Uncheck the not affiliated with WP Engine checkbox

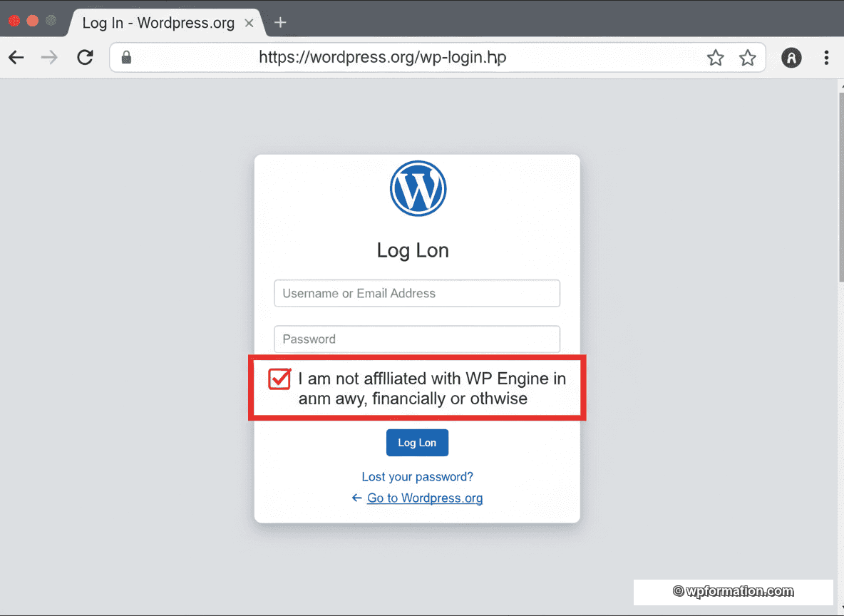[279, 379]
